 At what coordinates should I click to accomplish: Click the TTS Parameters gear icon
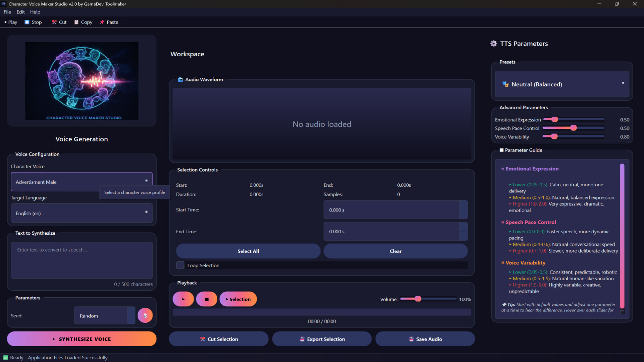coord(493,43)
